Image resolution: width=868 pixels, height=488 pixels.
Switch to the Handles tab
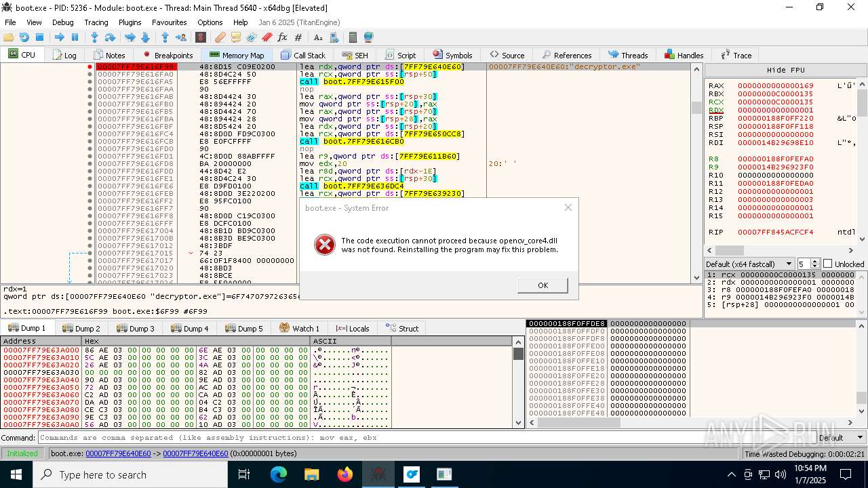[684, 55]
